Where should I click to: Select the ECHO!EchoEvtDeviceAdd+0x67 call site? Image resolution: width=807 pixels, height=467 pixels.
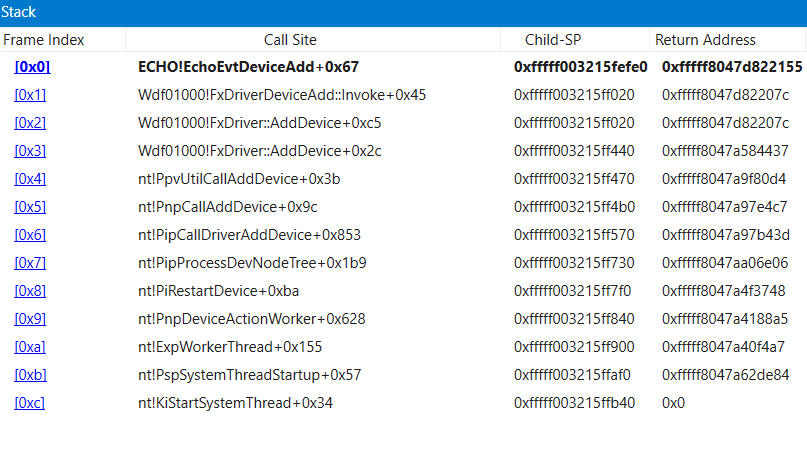(x=248, y=67)
